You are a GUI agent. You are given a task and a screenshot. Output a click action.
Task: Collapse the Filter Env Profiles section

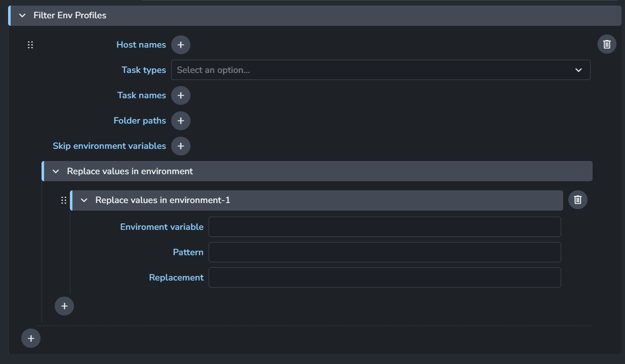[22, 16]
